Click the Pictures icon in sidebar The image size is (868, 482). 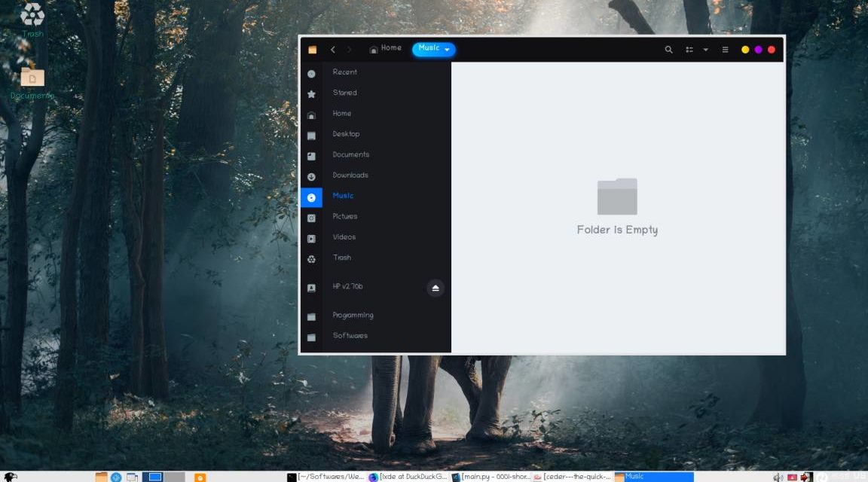[x=311, y=218]
